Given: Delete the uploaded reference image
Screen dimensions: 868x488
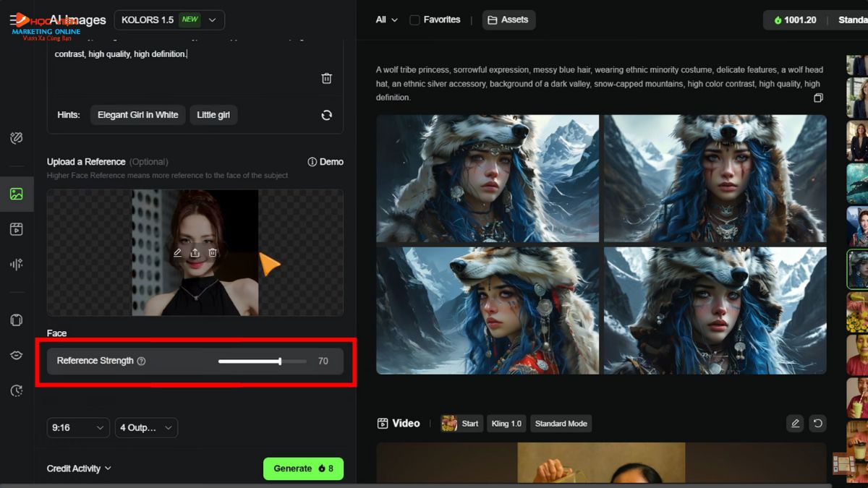Looking at the screenshot, I should pyautogui.click(x=213, y=252).
